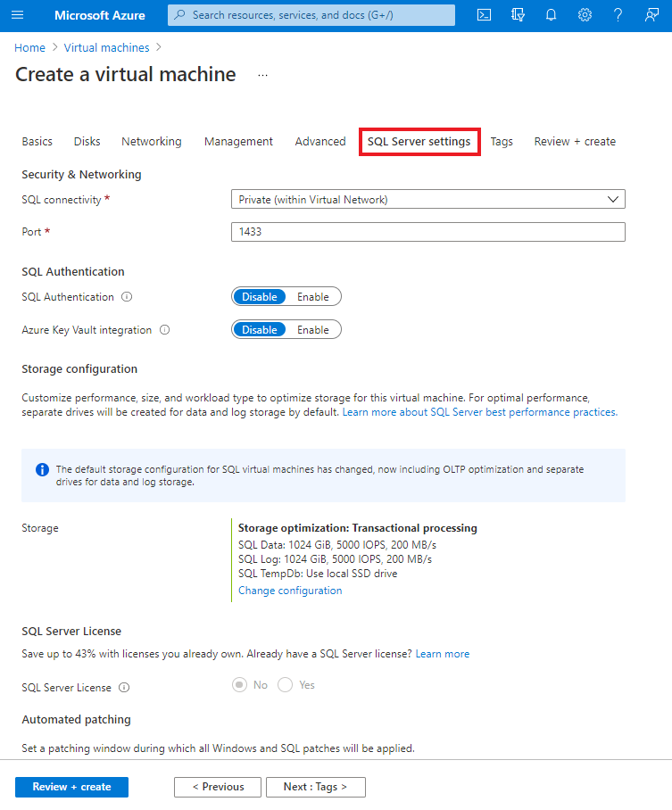The image size is (672, 810).
Task: Open the portal hamburger menu
Action: coord(18,15)
